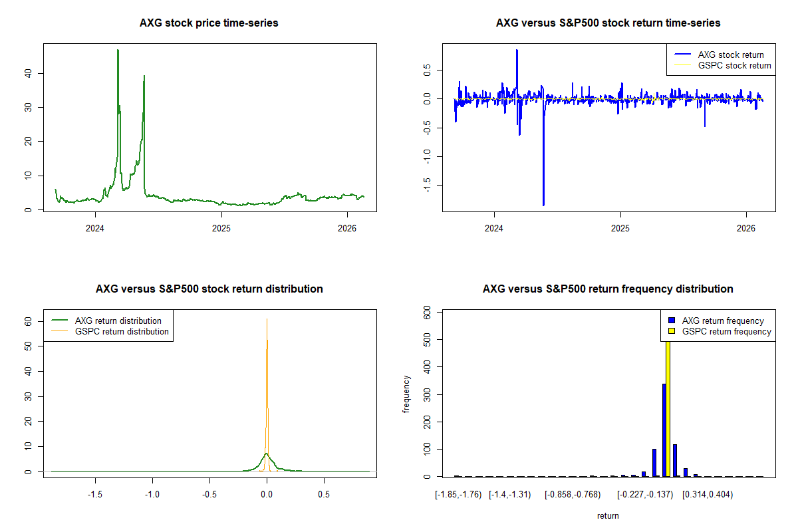Click the 'AXG stock price time-series' title
This screenshot has width=798, height=532.
coord(209,23)
